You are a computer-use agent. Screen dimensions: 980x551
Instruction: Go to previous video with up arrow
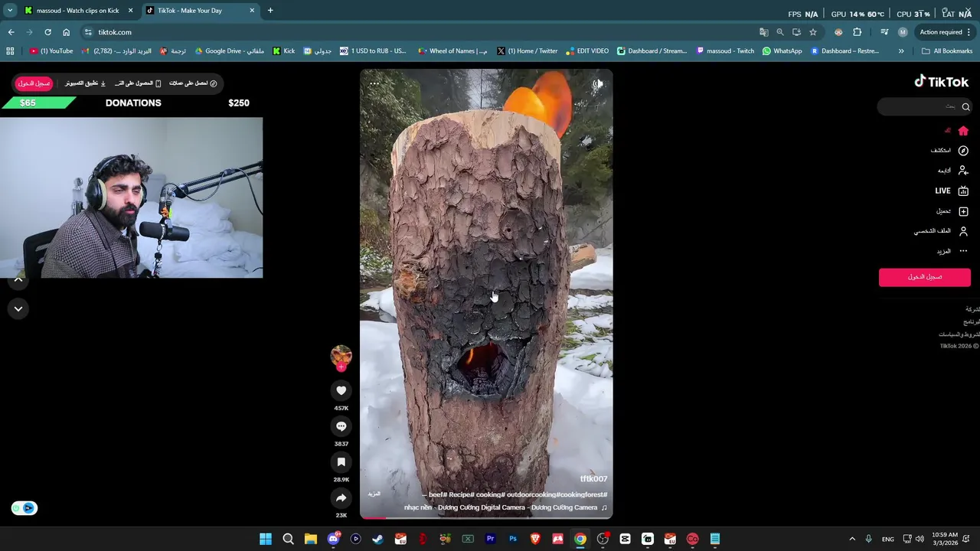click(x=18, y=280)
